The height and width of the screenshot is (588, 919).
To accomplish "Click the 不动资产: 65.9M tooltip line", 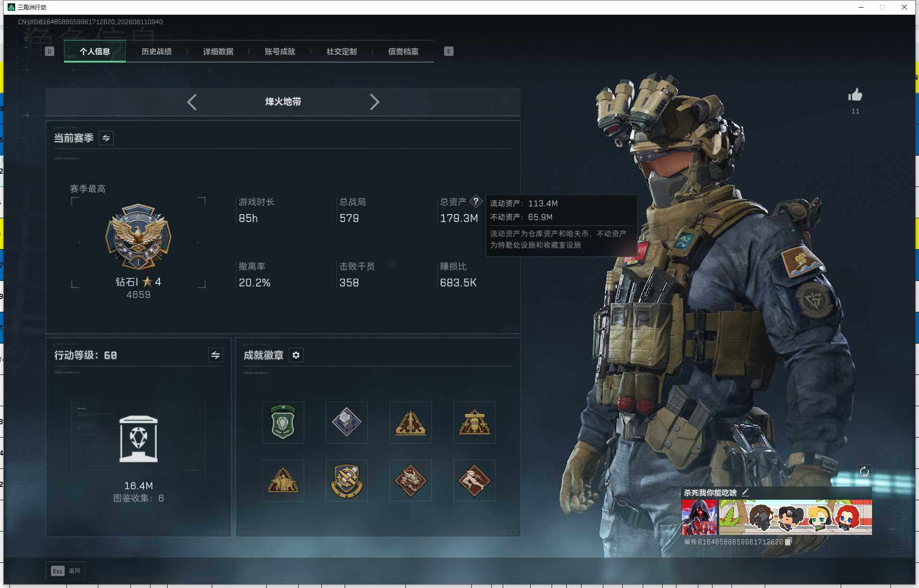I will click(521, 217).
